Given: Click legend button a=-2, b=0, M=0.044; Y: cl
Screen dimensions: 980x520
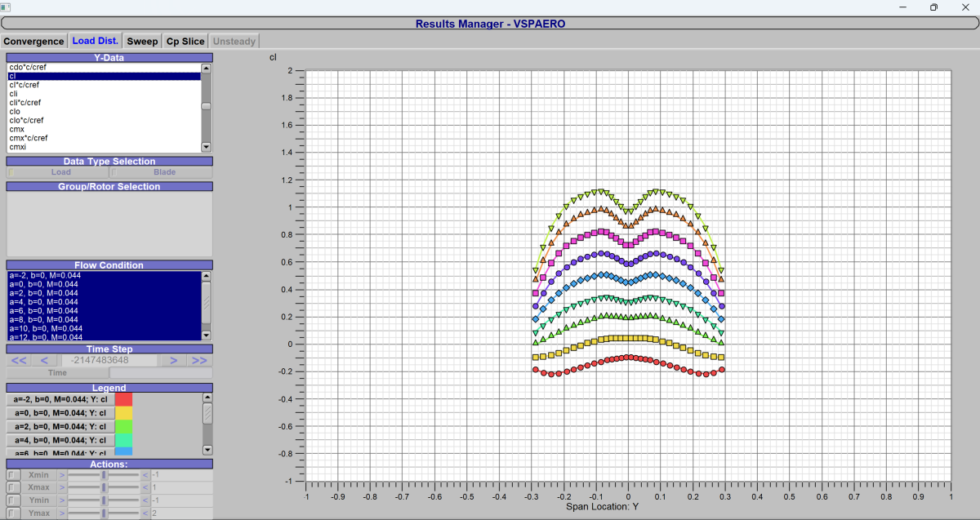Looking at the screenshot, I should click(x=61, y=399).
